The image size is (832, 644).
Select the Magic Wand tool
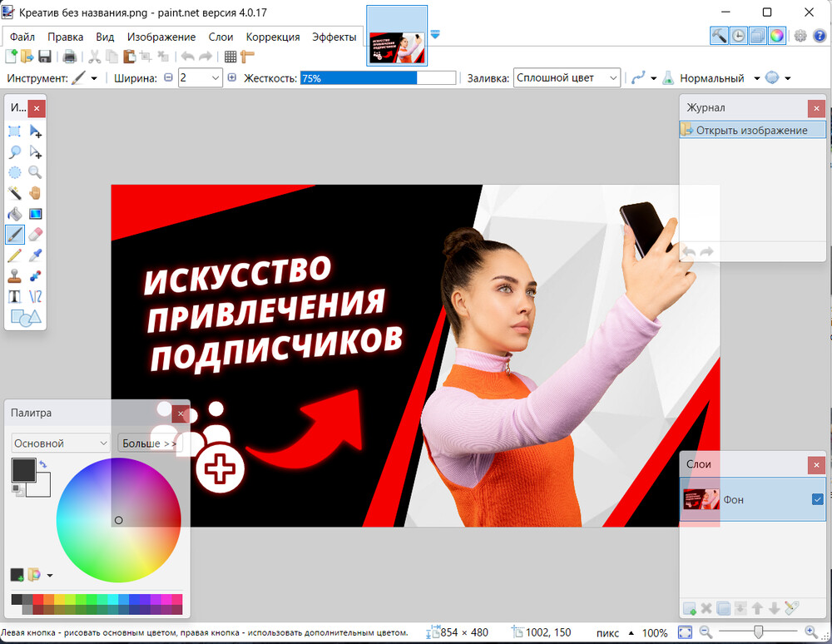point(14,192)
